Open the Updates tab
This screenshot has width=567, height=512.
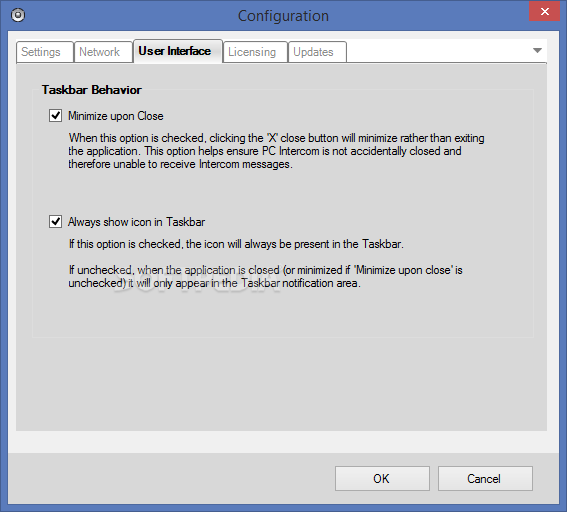click(x=317, y=52)
